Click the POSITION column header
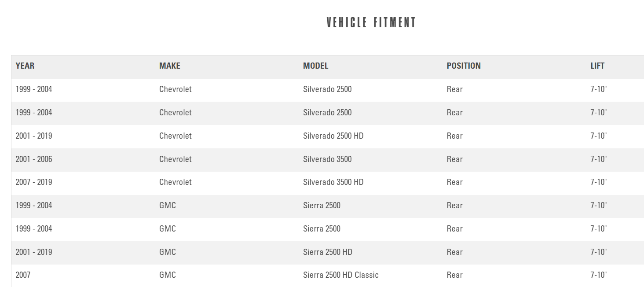 pos(464,66)
